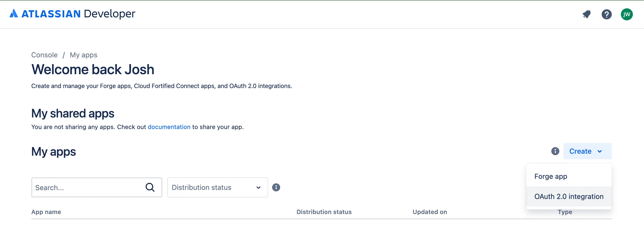Screen dimensions: 644x249
Task: Click the info icon beside Create button
Action: [555, 151]
